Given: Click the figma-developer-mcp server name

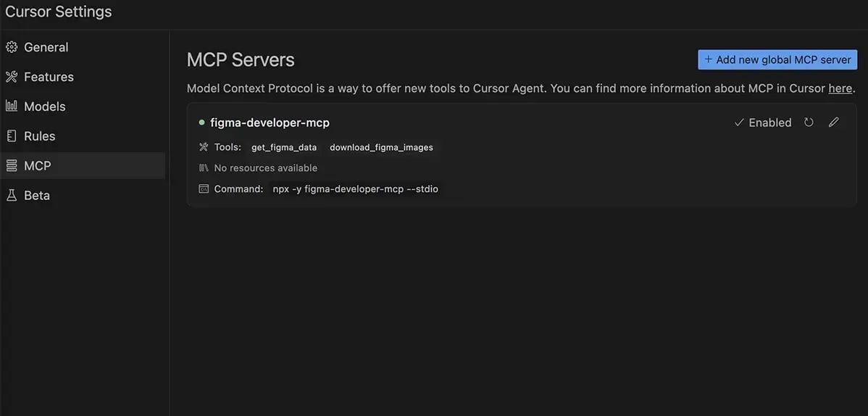Looking at the screenshot, I should coord(270,122).
